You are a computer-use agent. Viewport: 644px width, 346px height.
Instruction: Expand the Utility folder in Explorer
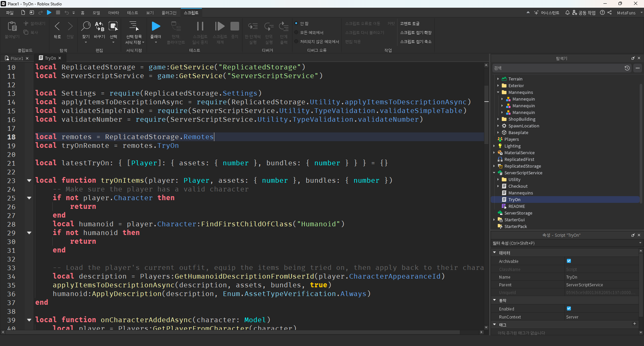(x=498, y=179)
